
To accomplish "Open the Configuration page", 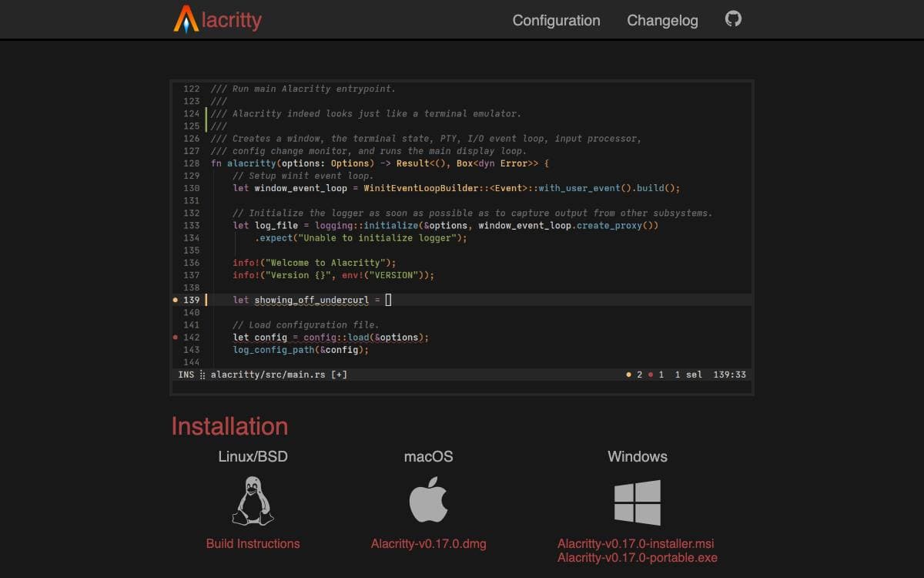I will click(556, 21).
